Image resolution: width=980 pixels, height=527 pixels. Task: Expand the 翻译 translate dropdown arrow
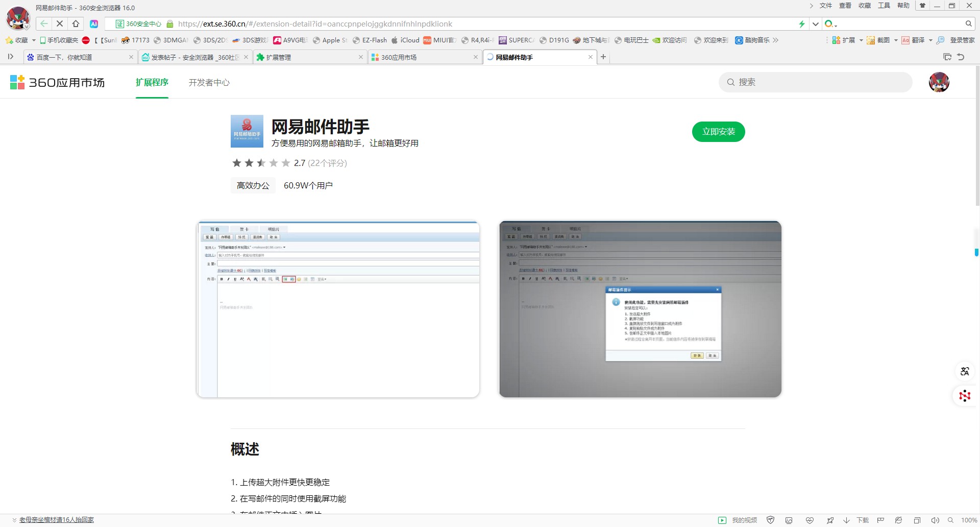click(x=930, y=40)
